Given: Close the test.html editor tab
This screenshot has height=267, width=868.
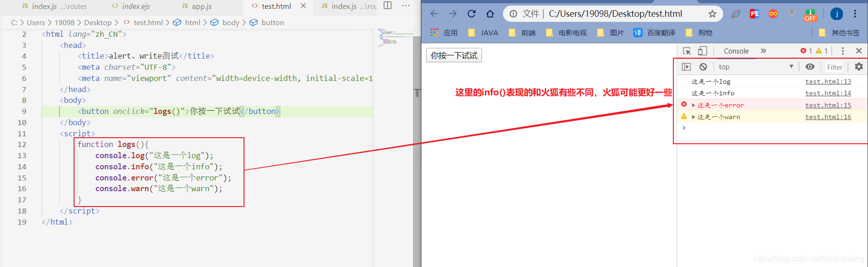Looking at the screenshot, I should (x=303, y=6).
